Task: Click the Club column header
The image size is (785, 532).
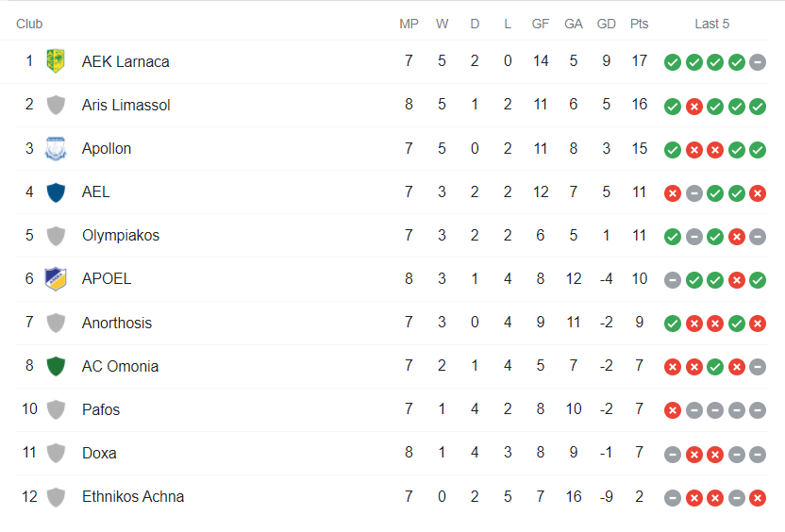Action: coord(29,24)
